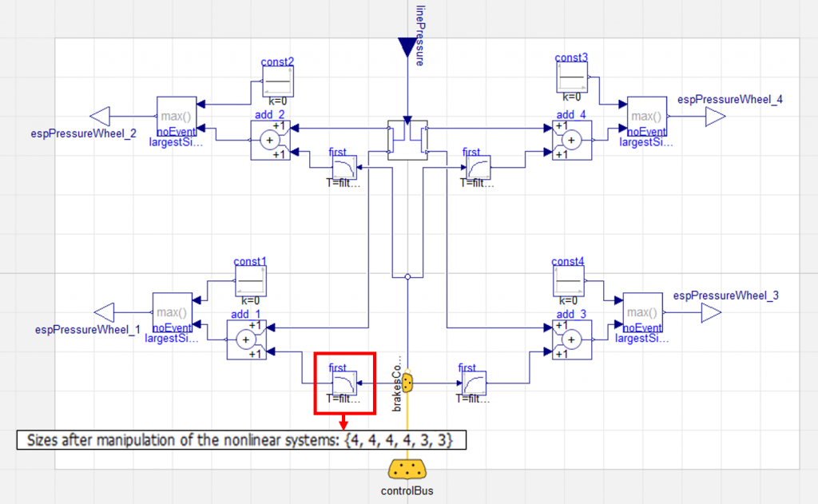Click the const1 constant block
This screenshot has width=818, height=504.
(251, 280)
